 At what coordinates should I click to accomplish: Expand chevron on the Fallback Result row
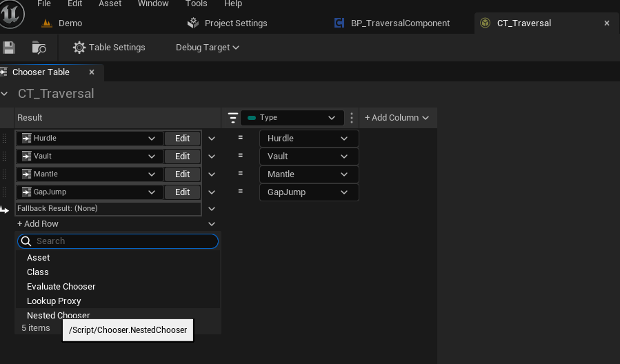[x=212, y=209]
